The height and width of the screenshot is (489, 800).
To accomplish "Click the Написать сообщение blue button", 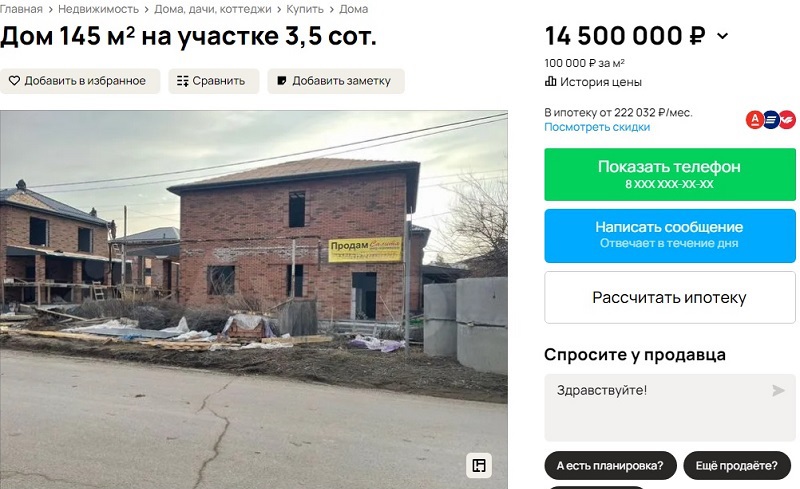I will click(x=670, y=235).
